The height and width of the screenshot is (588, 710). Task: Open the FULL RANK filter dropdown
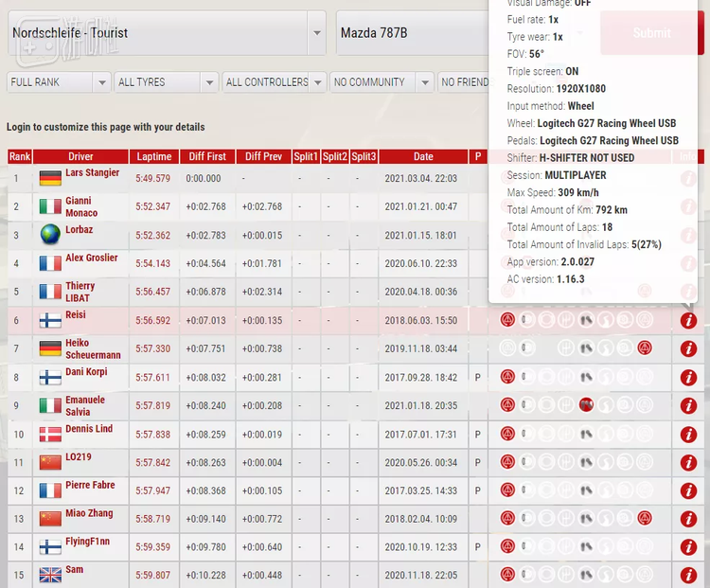click(59, 82)
